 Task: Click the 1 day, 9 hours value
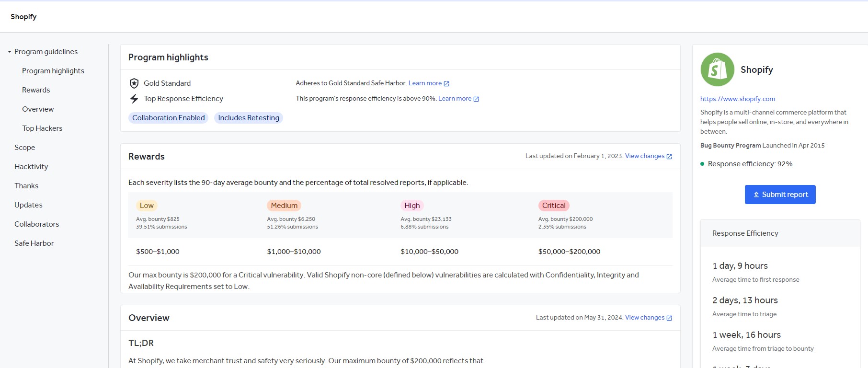pyautogui.click(x=740, y=266)
